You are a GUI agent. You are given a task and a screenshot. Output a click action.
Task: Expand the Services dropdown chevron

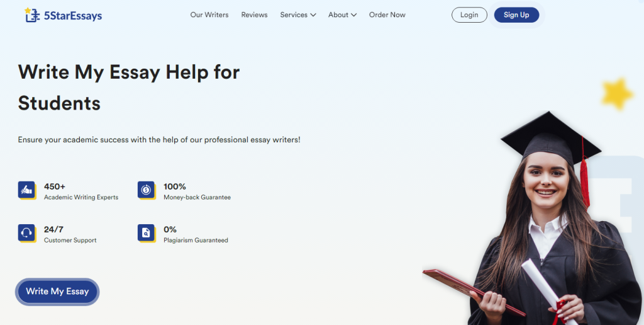pos(313,15)
